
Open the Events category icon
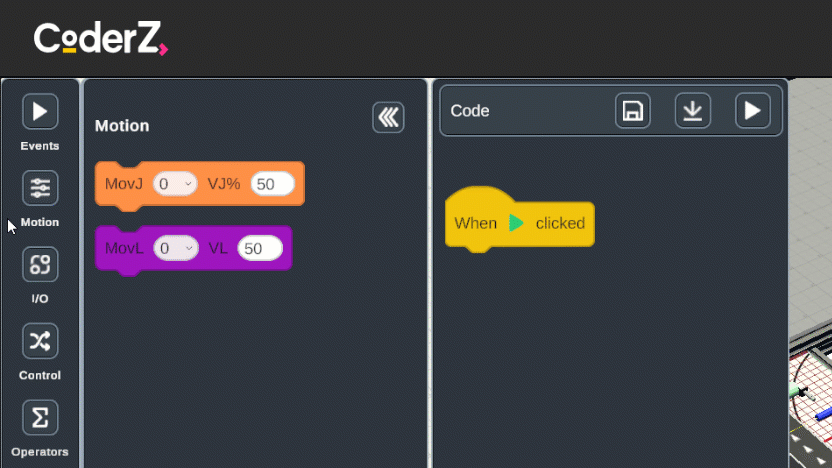click(40, 111)
